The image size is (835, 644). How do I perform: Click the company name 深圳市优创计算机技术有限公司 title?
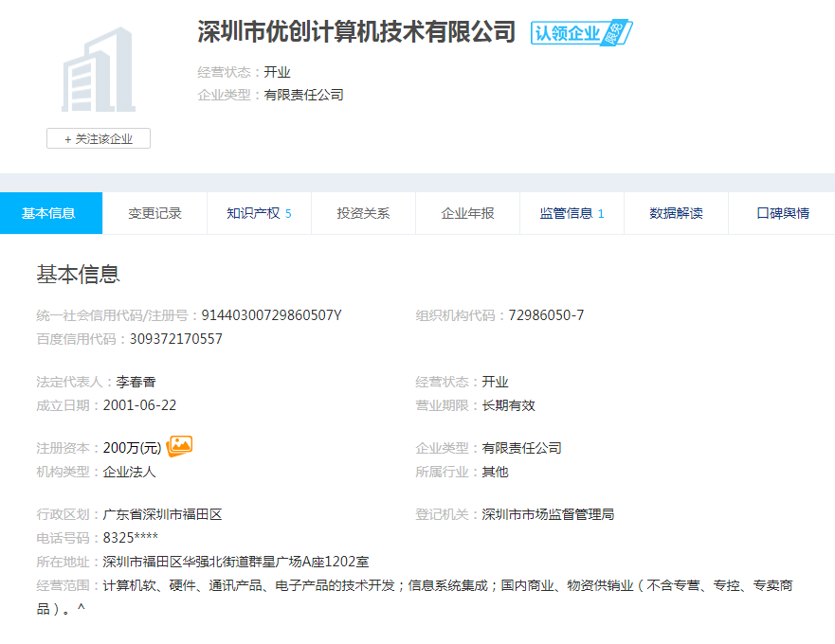pos(356,32)
